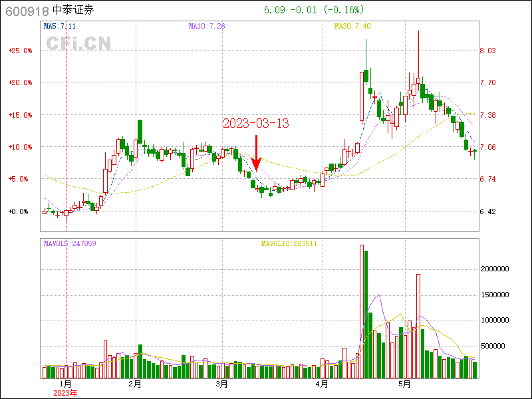
Task: Click the 3月 month label
Action: pyautogui.click(x=221, y=384)
